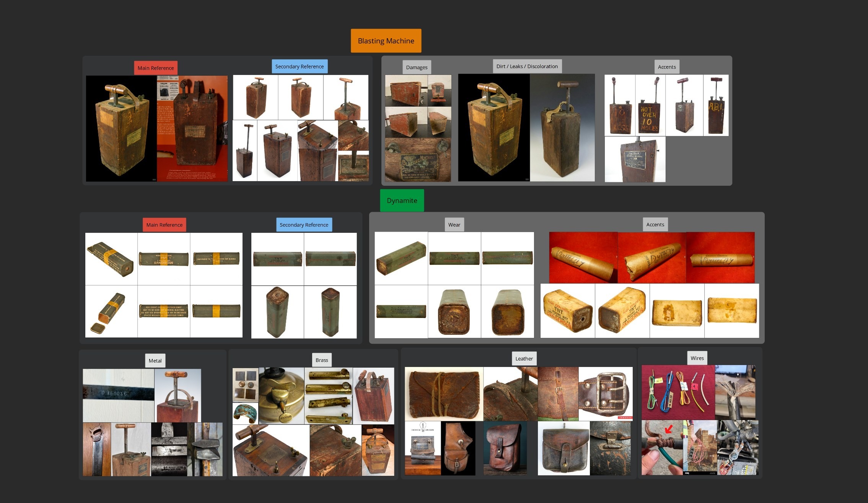The width and height of the screenshot is (868, 503).
Task: Select colored wire bundles on red cloth image
Action: point(678,393)
